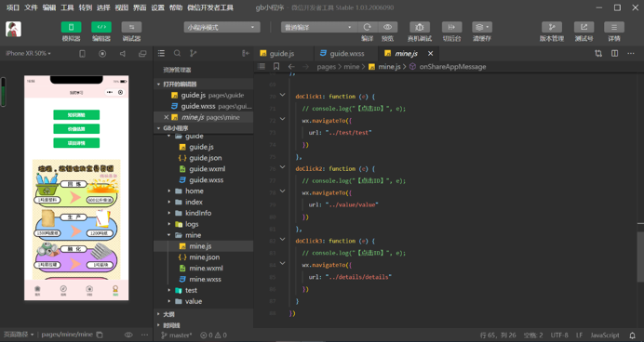This screenshot has height=342, width=644.
Task: Toggle simulator sound mute icon
Action: (123, 54)
